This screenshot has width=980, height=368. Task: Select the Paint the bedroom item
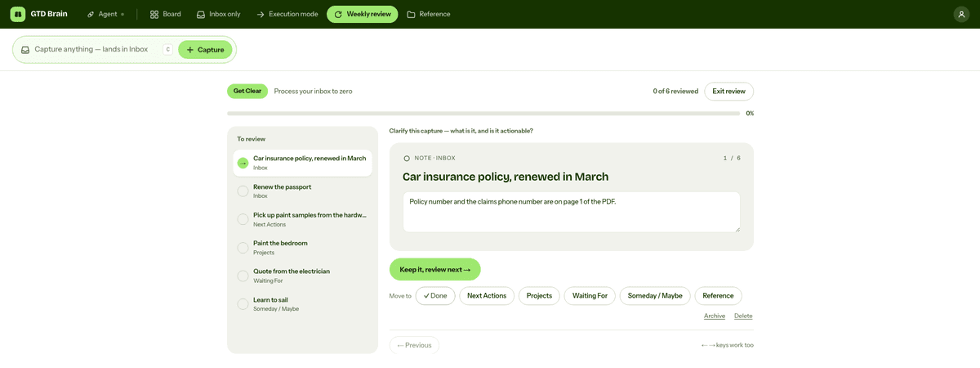(x=302, y=247)
